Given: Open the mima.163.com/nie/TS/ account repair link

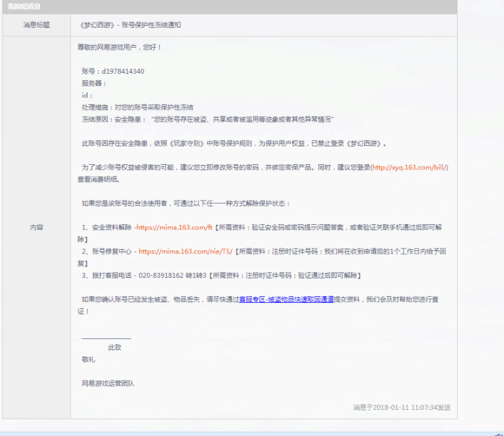Looking at the screenshot, I should coord(185,251).
